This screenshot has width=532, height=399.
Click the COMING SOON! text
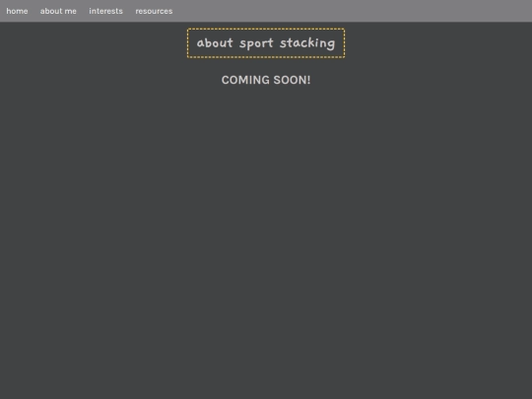(x=266, y=80)
